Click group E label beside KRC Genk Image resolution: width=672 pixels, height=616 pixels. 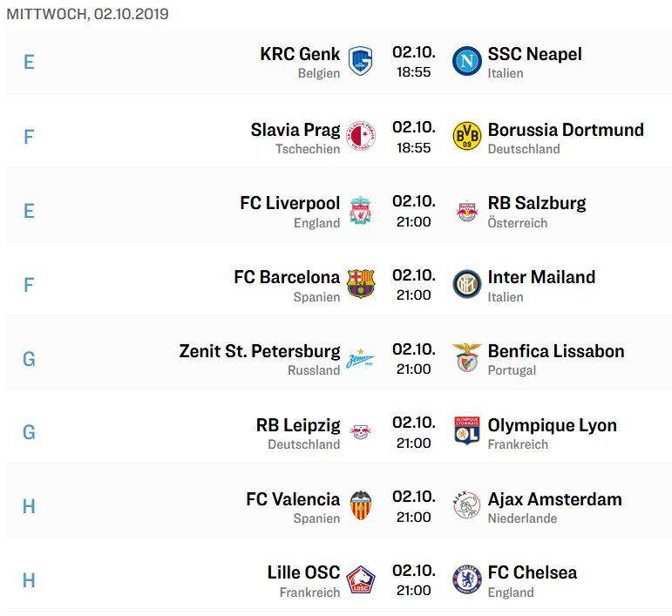click(x=29, y=63)
